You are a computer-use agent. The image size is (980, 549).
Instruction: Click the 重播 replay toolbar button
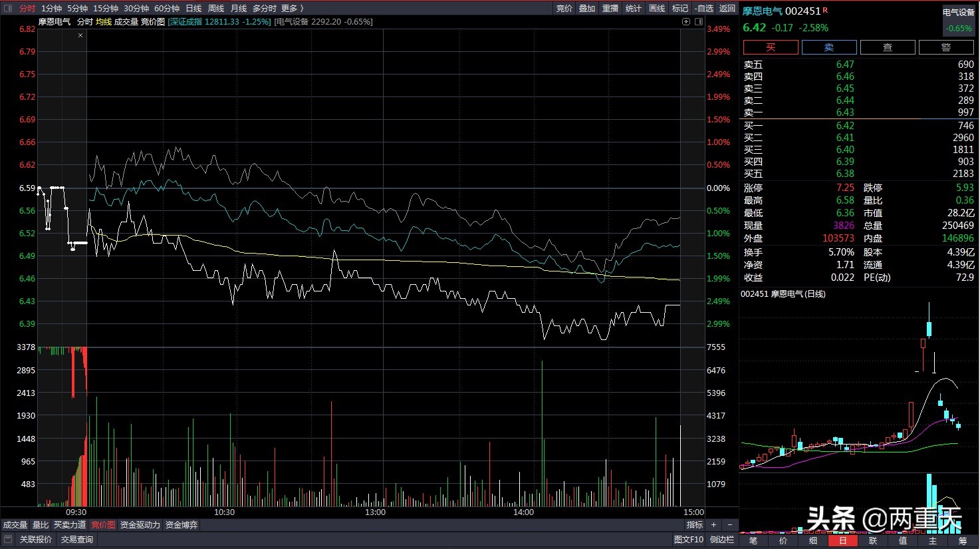610,8
